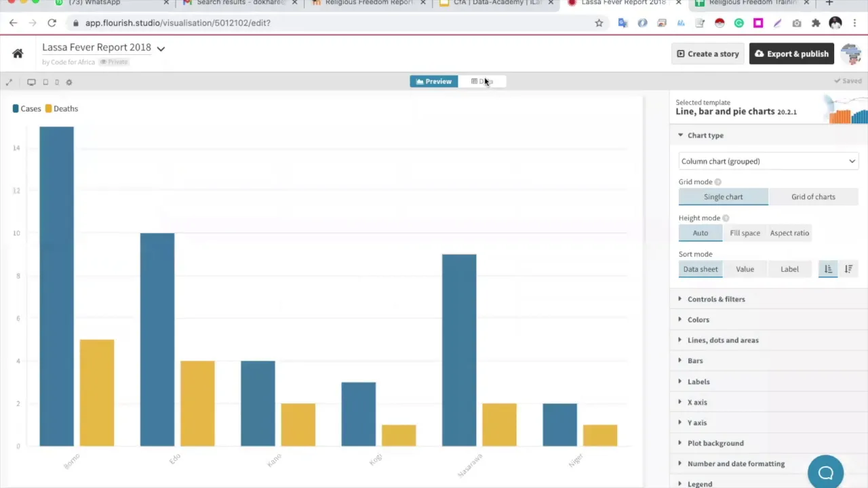
Task: Switch preview to mobile phone view
Action: [57, 82]
